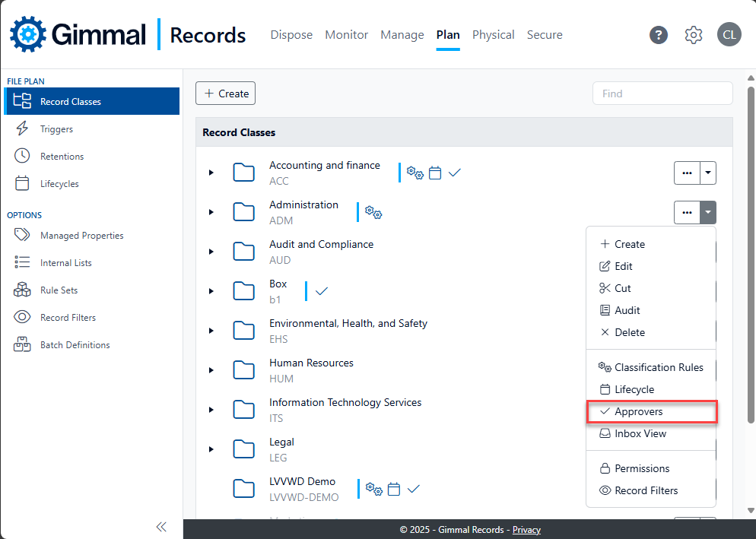Expand the Accounting and finance record class
Image resolution: width=756 pixels, height=539 pixels.
tap(211, 173)
